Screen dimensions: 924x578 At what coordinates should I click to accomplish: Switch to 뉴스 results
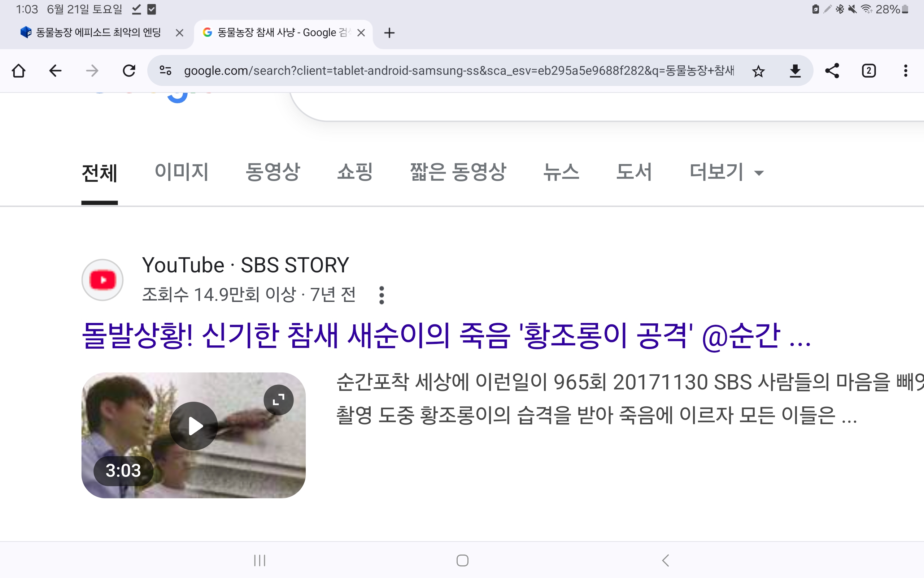coord(561,172)
